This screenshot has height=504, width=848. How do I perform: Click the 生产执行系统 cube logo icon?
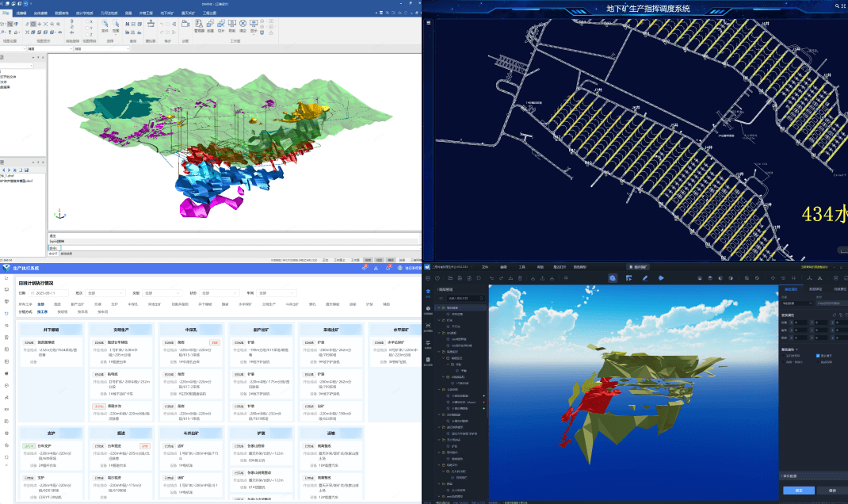point(6,268)
